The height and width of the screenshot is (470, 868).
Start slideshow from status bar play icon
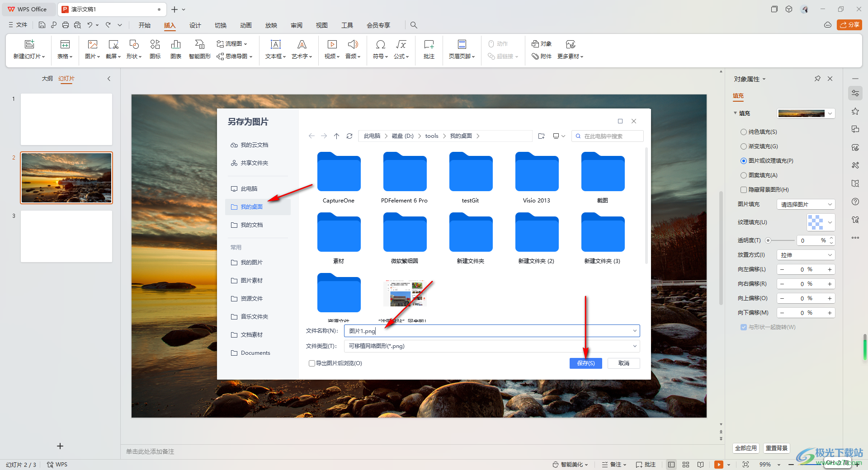pos(718,464)
